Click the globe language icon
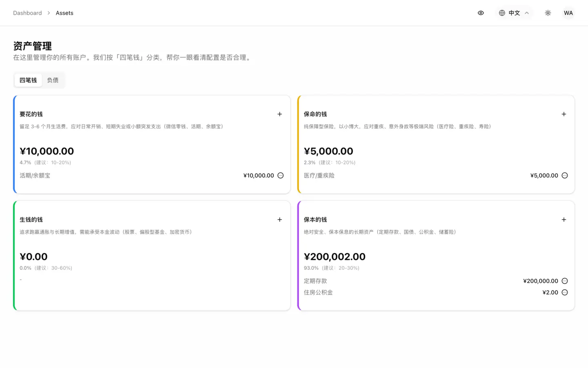This screenshot has width=588, height=368. [x=502, y=13]
